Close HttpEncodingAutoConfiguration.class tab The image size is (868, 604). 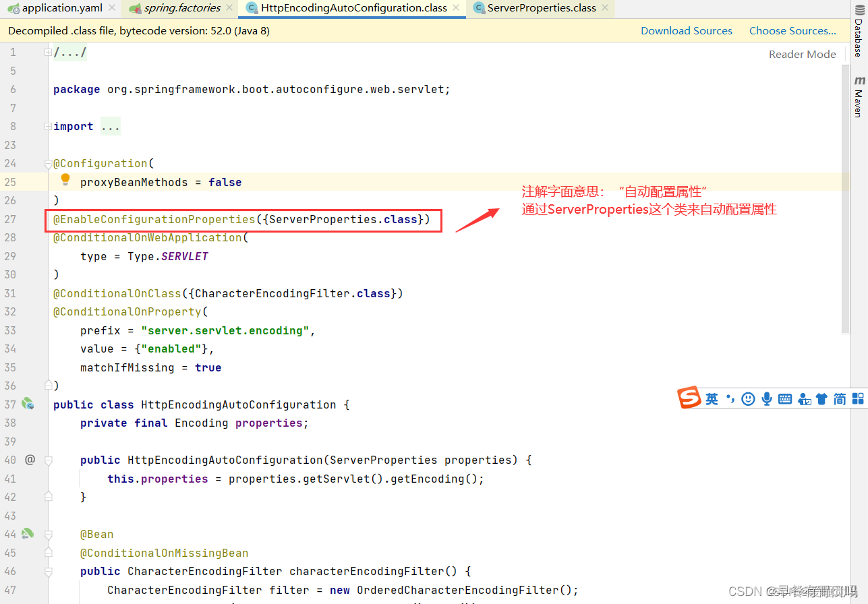tap(457, 8)
